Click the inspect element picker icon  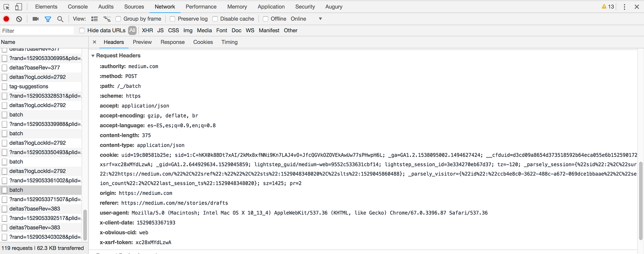coord(6,7)
